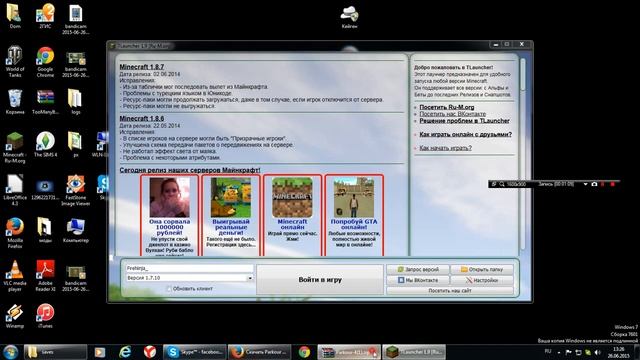Open Как играть онлайн с друзьями link
Viewport: 640px width, 360px height.
(x=465, y=134)
